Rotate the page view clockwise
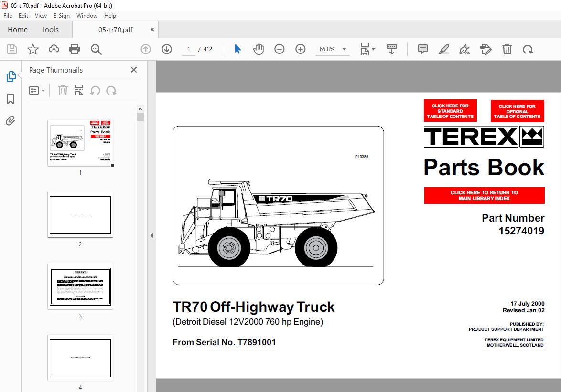The height and width of the screenshot is (392, 561). point(528,49)
